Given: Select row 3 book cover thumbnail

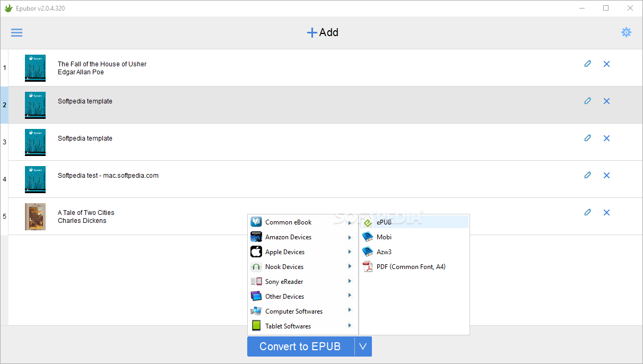Looking at the screenshot, I should [x=35, y=142].
